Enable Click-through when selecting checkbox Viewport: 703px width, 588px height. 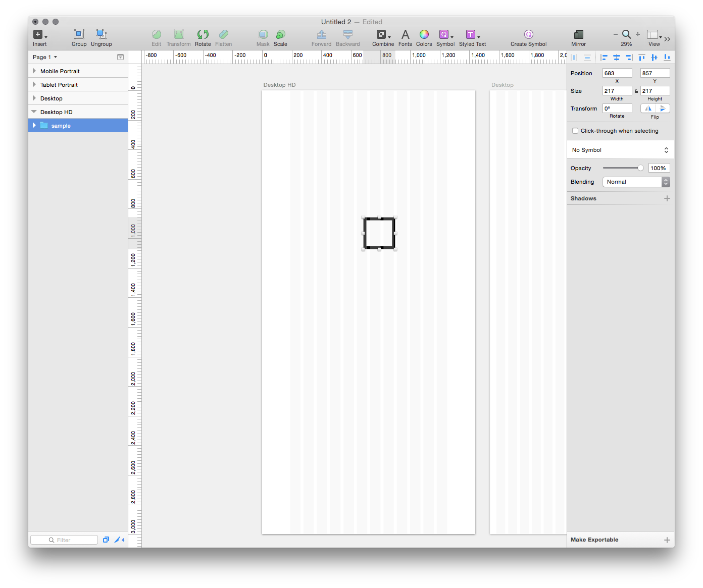(x=575, y=131)
